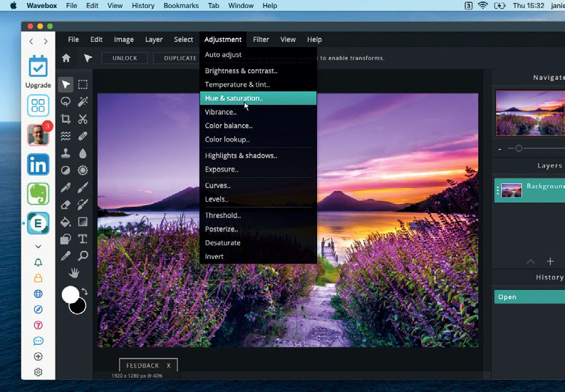Zoom out Navigator with minus button
Image resolution: width=565 pixels, height=392 pixels.
499,148
